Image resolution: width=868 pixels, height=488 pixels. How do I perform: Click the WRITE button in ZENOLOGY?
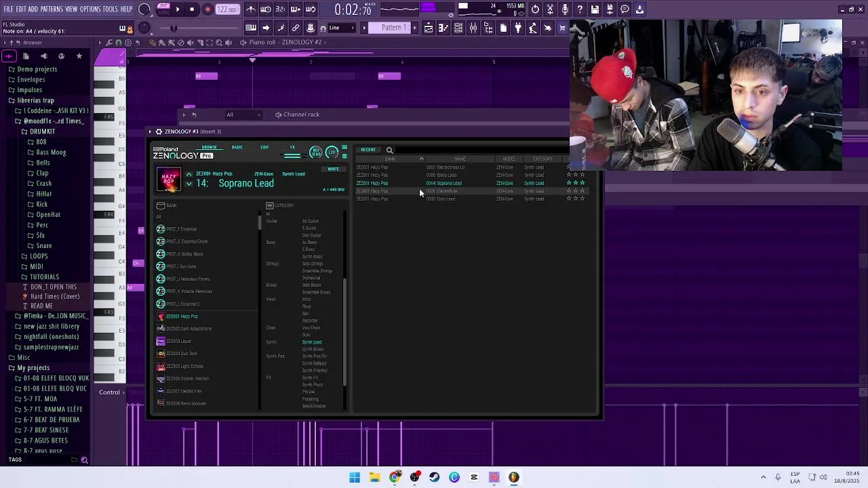(x=333, y=169)
